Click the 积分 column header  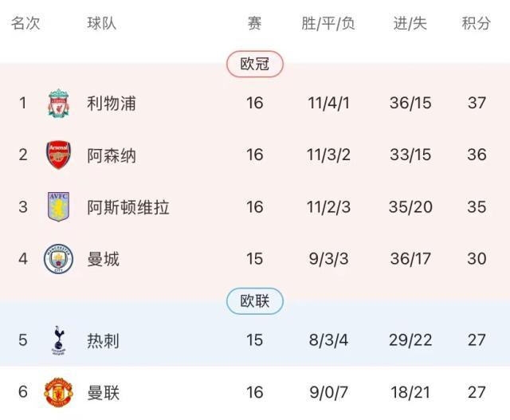pyautogui.click(x=477, y=24)
